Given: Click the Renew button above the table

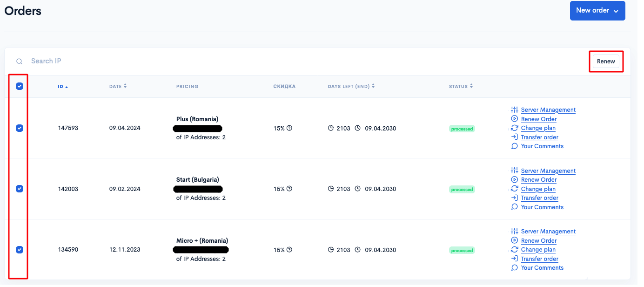Looking at the screenshot, I should (x=606, y=61).
